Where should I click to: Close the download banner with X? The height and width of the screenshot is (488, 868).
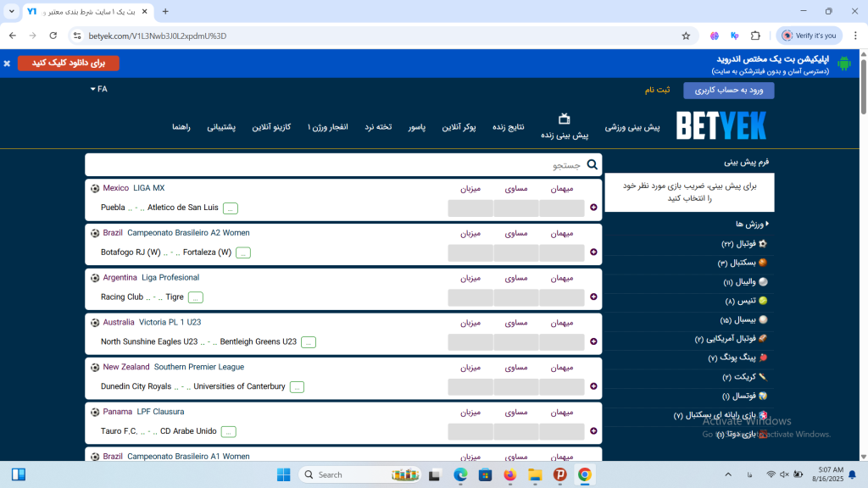tap(7, 64)
